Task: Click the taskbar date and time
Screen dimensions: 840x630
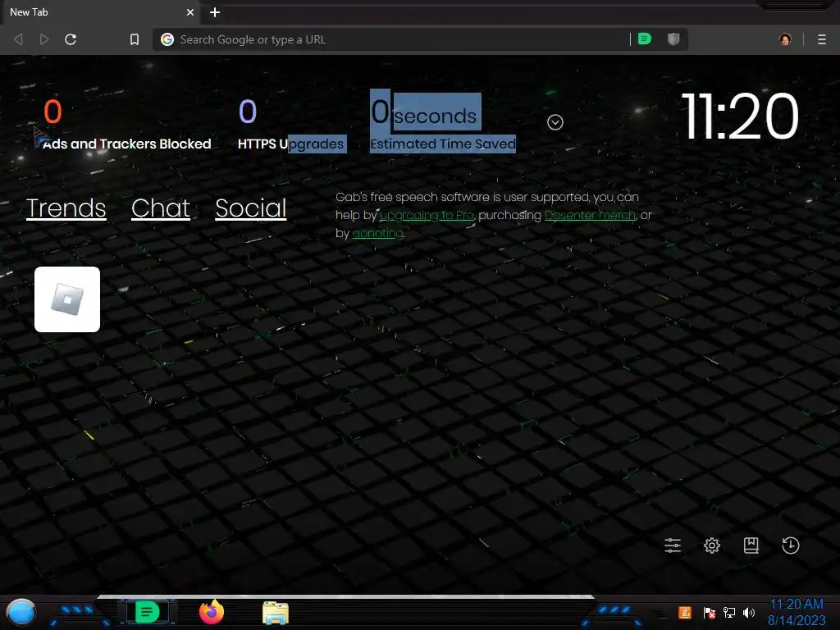Action: coord(797,612)
